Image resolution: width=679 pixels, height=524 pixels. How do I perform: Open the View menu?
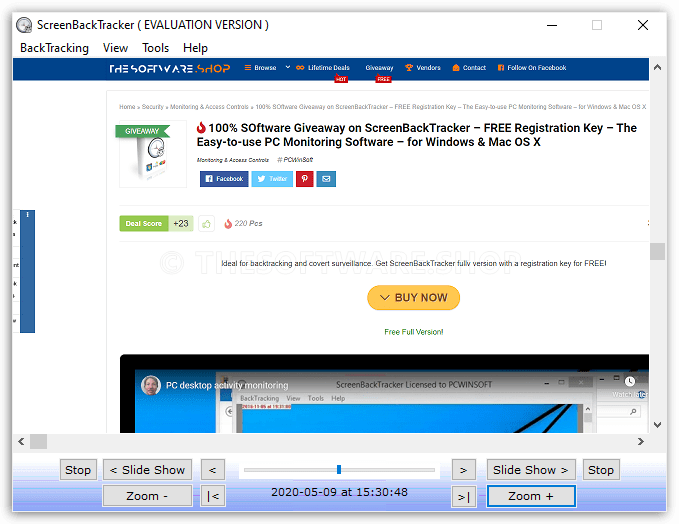(x=115, y=47)
